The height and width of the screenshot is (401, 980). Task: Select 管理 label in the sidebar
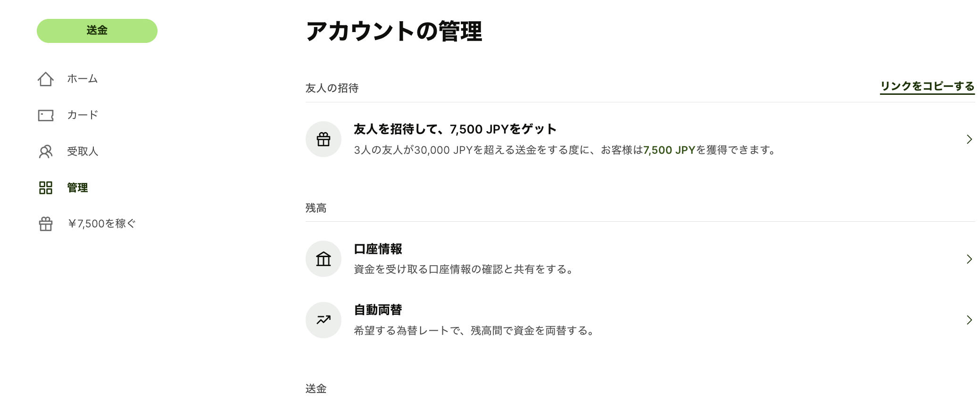point(77,188)
